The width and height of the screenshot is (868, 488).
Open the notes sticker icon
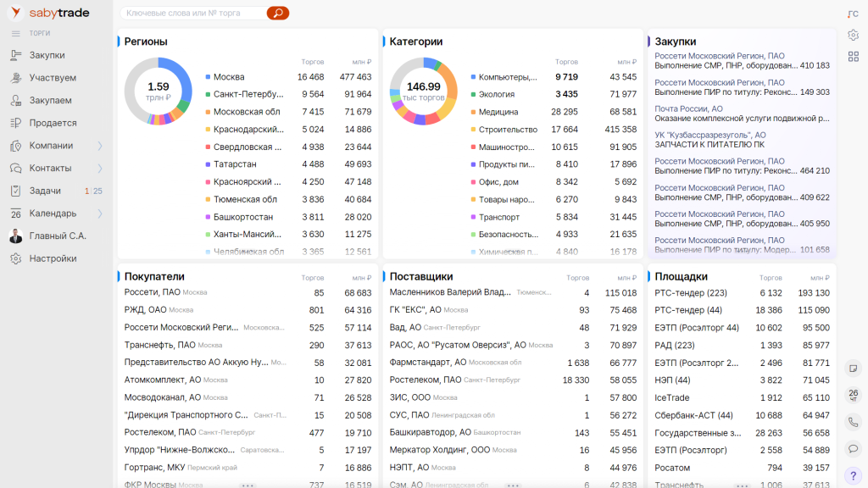[x=853, y=369]
